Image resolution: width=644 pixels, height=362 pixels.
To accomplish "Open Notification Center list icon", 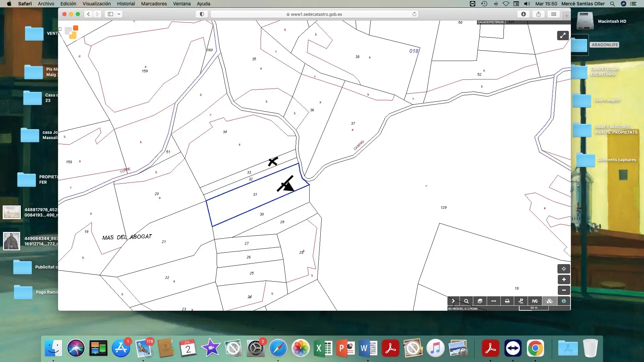I will click(x=633, y=4).
